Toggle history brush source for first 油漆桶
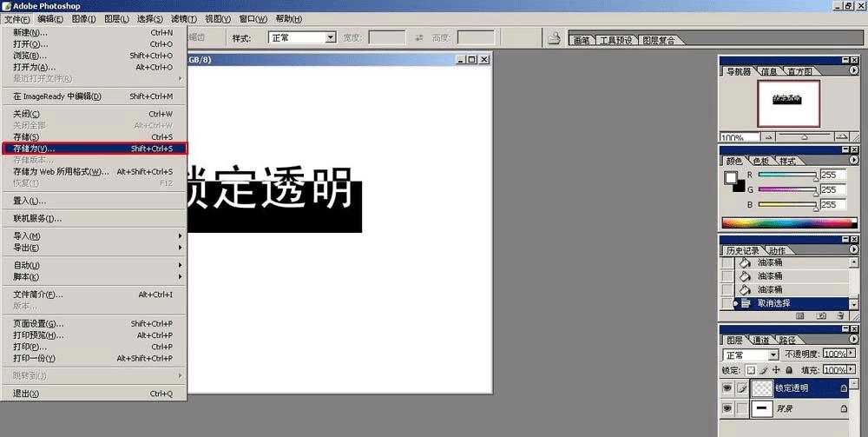 (727, 262)
